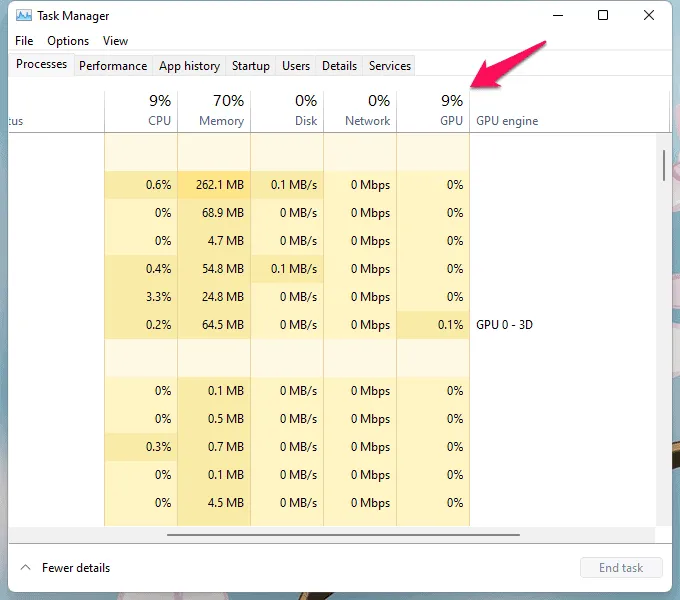Collapse view with Fewer details chevron

[26, 567]
